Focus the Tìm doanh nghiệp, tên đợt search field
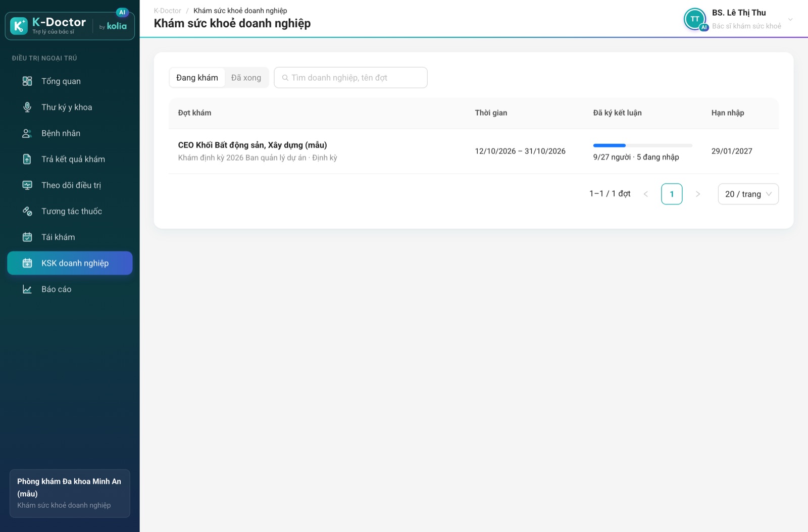Viewport: 808px width, 532px height. (350, 78)
